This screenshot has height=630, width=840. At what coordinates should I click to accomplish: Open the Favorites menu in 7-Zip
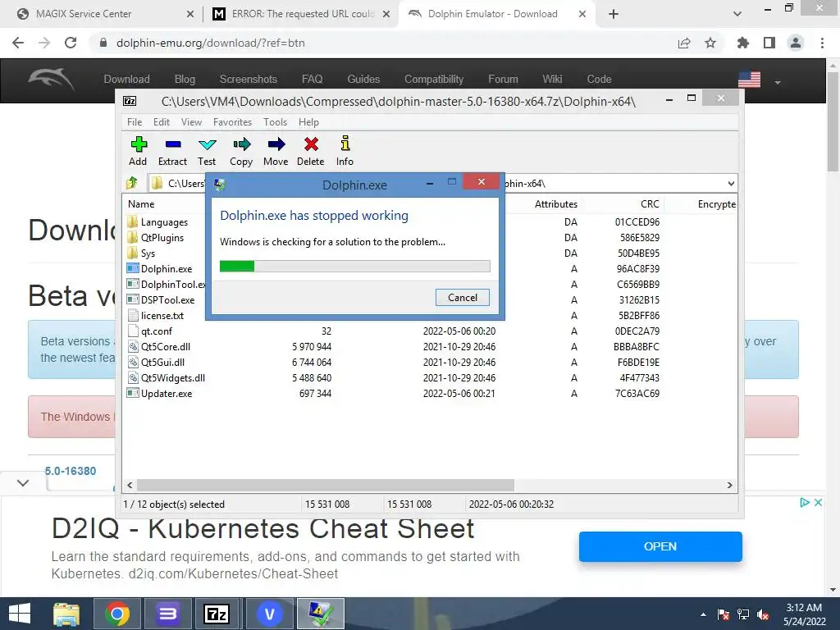point(232,122)
